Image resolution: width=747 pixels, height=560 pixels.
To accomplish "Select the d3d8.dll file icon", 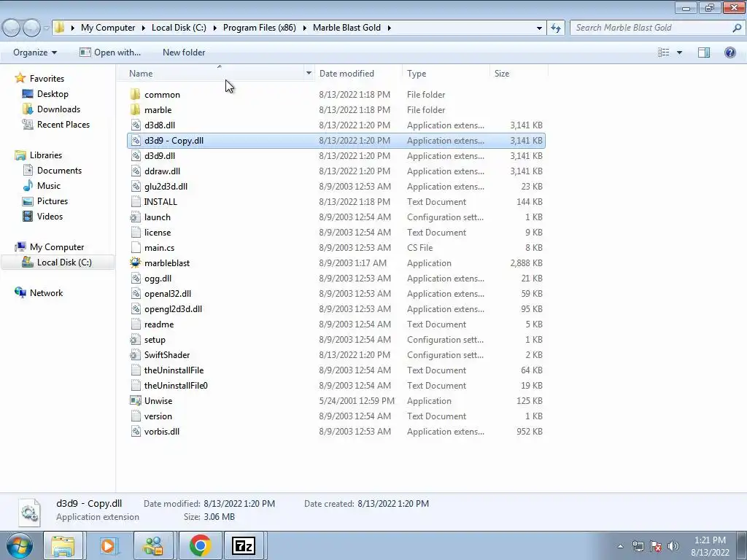I will tap(136, 125).
